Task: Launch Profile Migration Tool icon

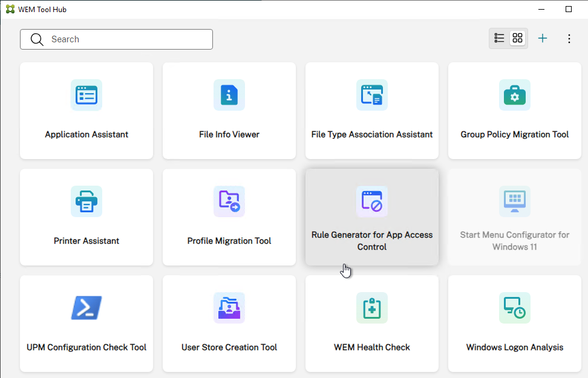Action: point(229,201)
